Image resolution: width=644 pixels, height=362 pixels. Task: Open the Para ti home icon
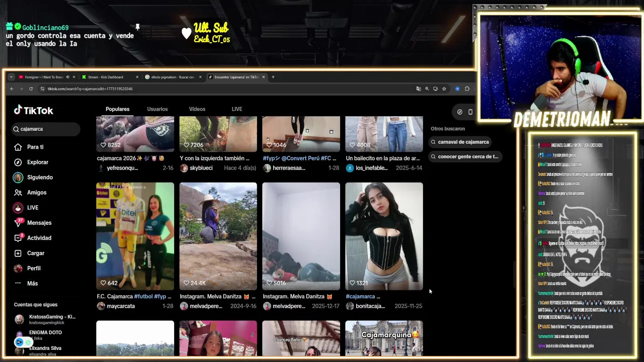tap(18, 147)
